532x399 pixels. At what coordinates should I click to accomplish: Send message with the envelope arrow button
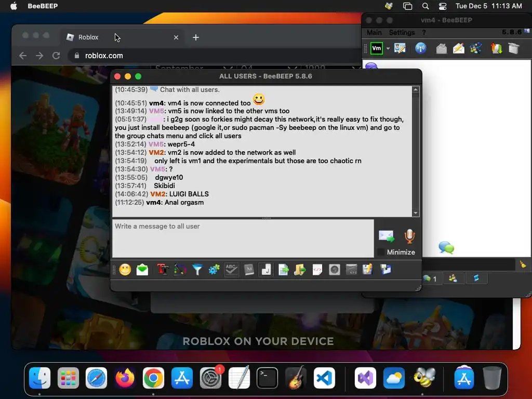[x=387, y=236]
